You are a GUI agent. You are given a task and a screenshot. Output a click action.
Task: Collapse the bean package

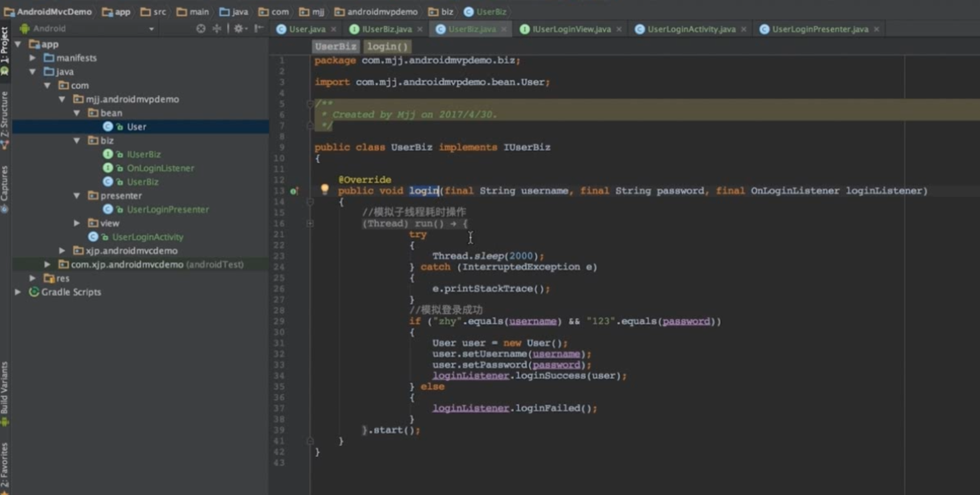[x=76, y=113]
